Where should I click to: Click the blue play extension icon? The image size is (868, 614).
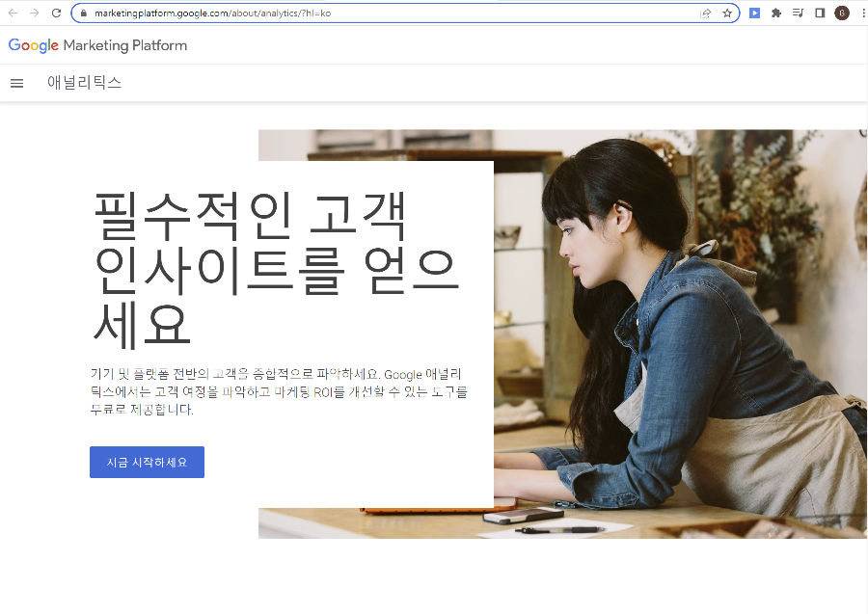pos(754,13)
